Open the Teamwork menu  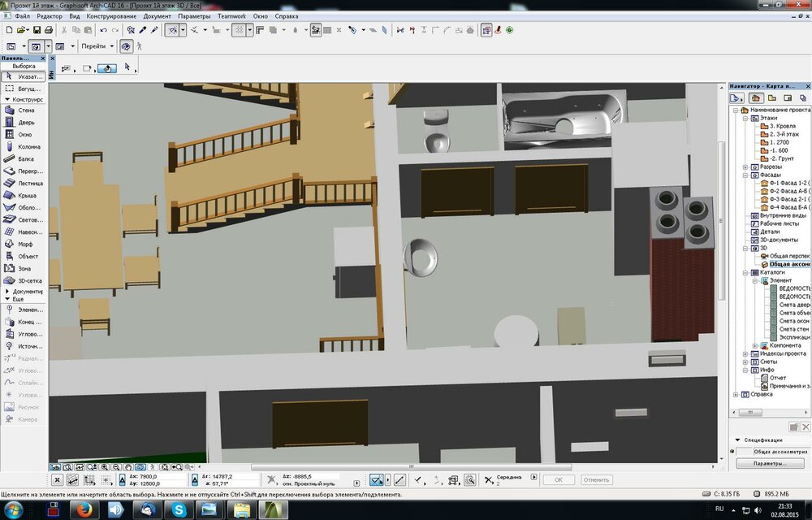[231, 16]
